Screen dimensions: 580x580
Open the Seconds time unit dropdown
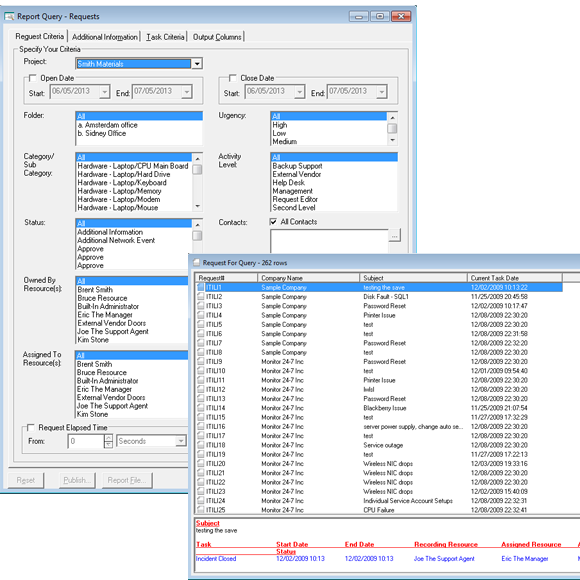point(181,441)
